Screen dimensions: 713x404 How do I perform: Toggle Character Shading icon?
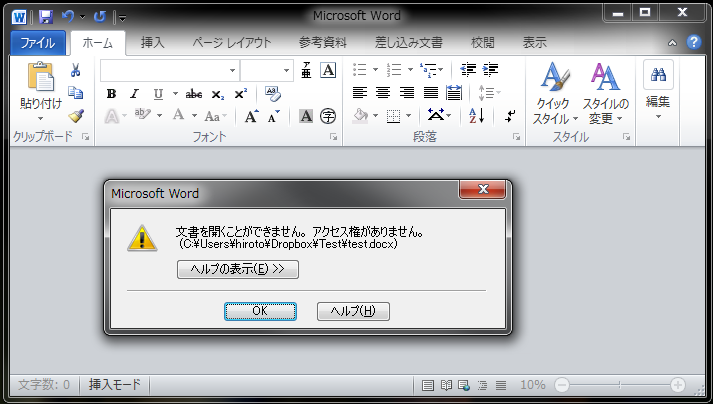(x=306, y=116)
